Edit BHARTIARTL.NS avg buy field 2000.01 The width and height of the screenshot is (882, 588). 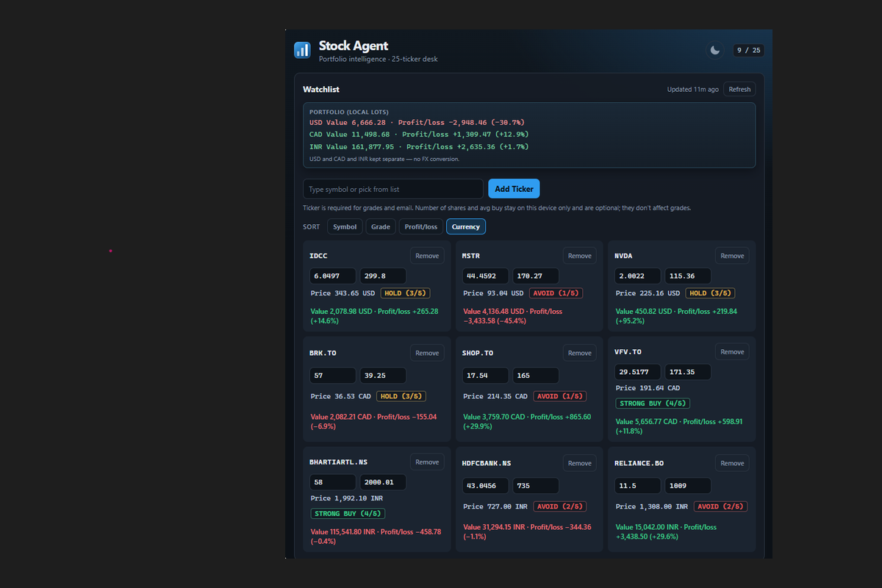click(x=383, y=482)
